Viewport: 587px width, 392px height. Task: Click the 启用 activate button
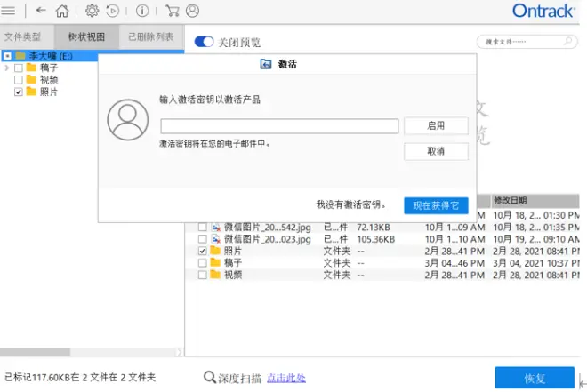point(436,125)
